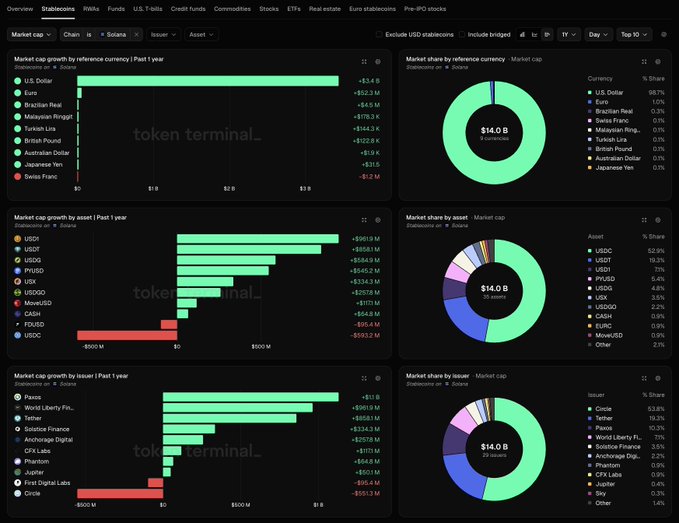This screenshot has width=679, height=523.
Task: Click the blue Tether swatch in issuer share legend
Action: (x=589, y=418)
